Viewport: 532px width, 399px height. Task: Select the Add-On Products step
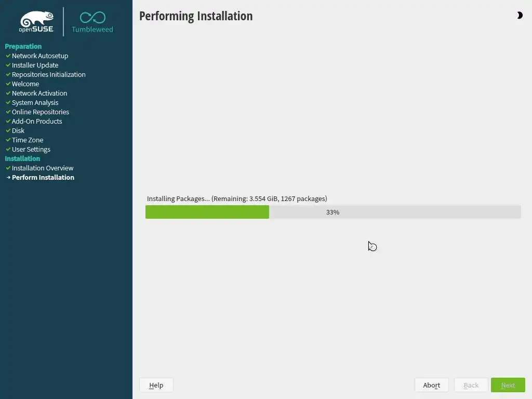37,121
